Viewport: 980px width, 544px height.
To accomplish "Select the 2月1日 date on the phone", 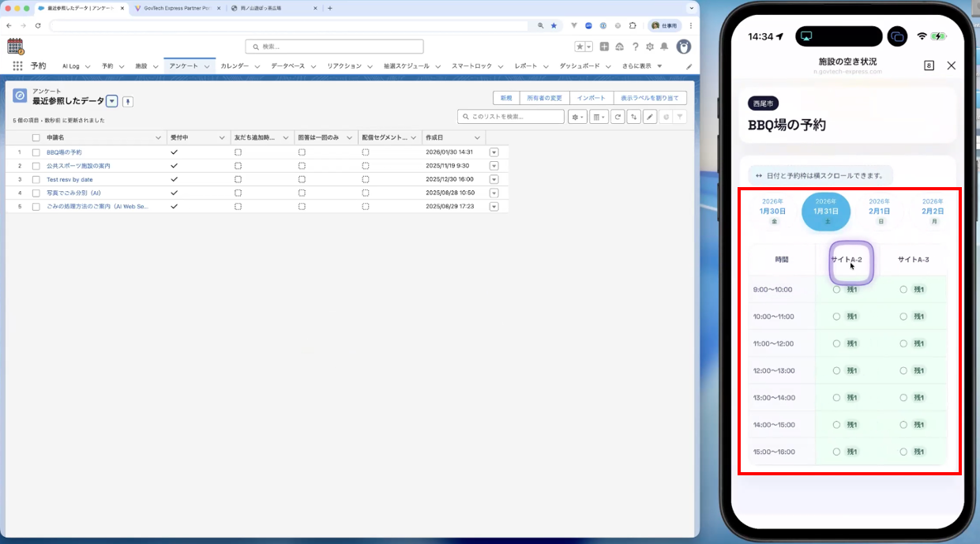I will (880, 212).
